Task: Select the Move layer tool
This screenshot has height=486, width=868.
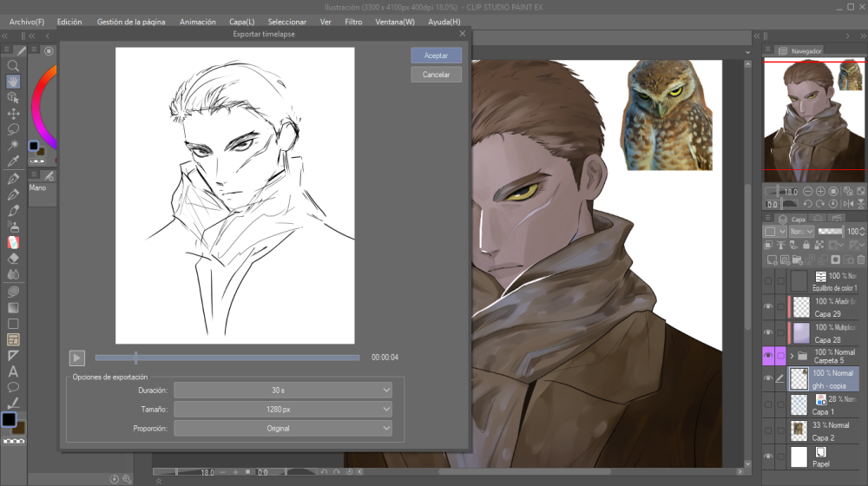Action: [13, 114]
